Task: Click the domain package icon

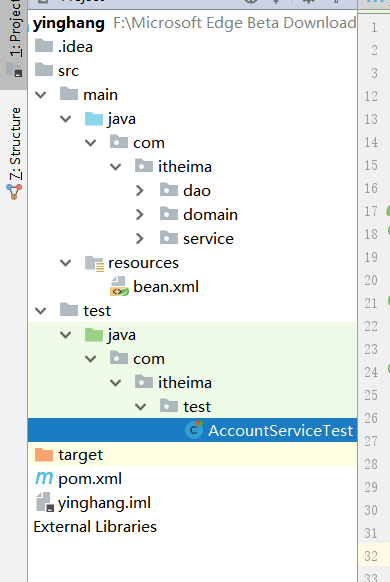Action: point(169,214)
